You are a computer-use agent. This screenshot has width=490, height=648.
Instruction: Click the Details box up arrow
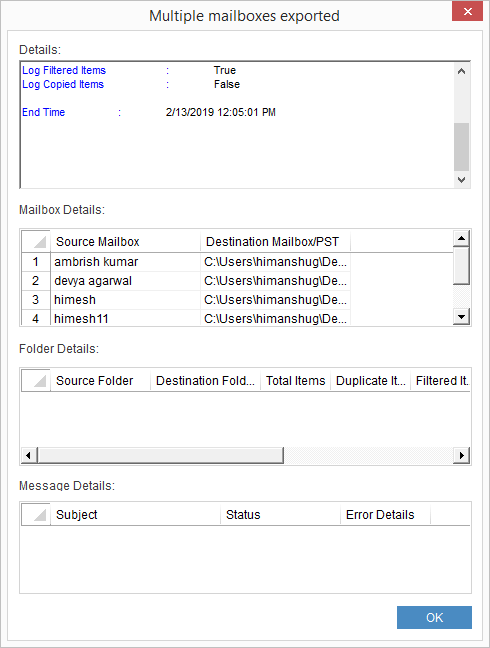[x=461, y=71]
